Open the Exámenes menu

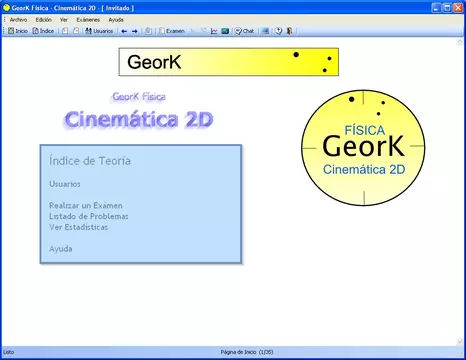pyautogui.click(x=88, y=20)
